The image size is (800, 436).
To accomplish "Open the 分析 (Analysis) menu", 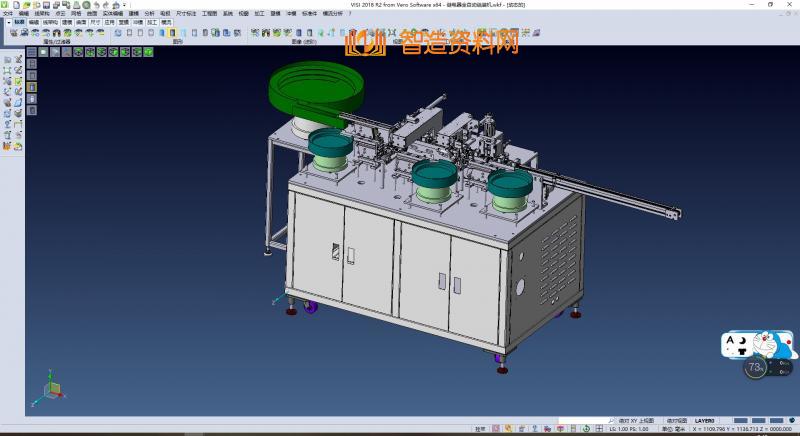I will (149, 13).
